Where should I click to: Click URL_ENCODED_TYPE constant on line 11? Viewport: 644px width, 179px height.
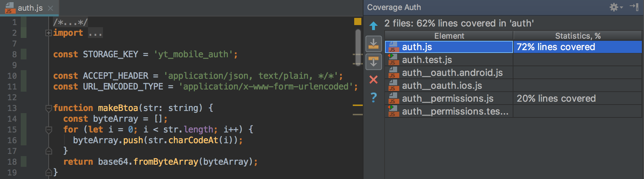(x=123, y=87)
